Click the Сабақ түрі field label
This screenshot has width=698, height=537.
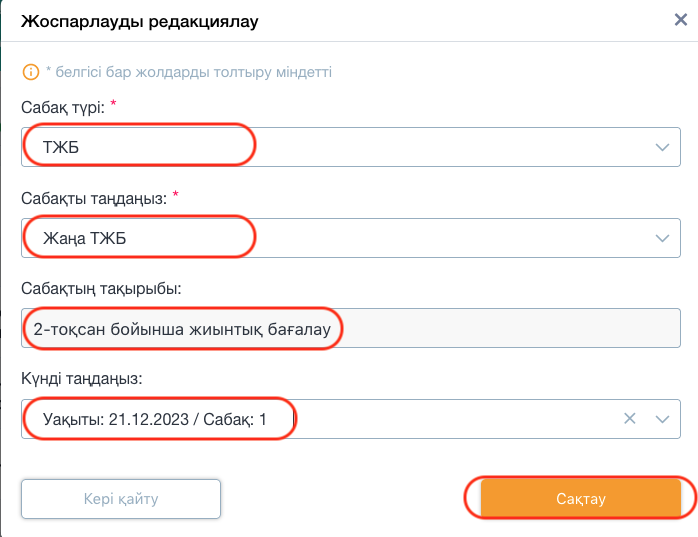tap(63, 107)
